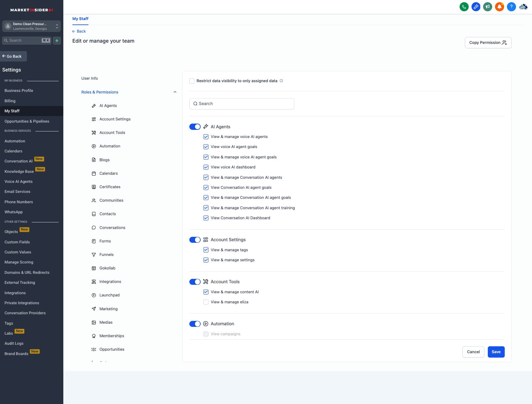Image resolution: width=532 pixels, height=404 pixels.
Task: Collapse the Roles & Permissions section
Action: (x=175, y=92)
